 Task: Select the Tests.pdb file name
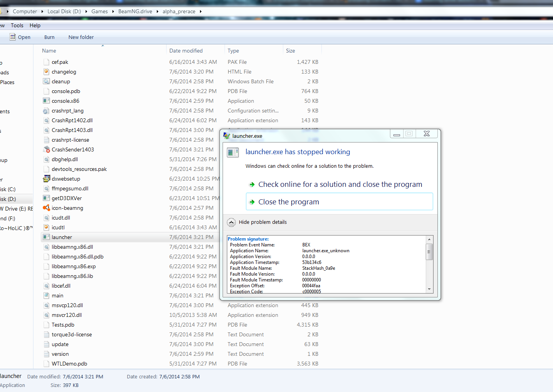tap(63, 325)
